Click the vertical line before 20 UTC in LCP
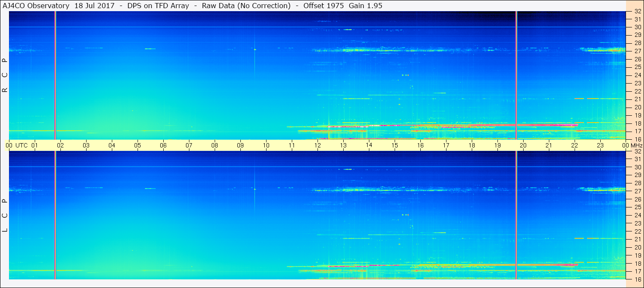The image size is (644, 288). point(516,214)
